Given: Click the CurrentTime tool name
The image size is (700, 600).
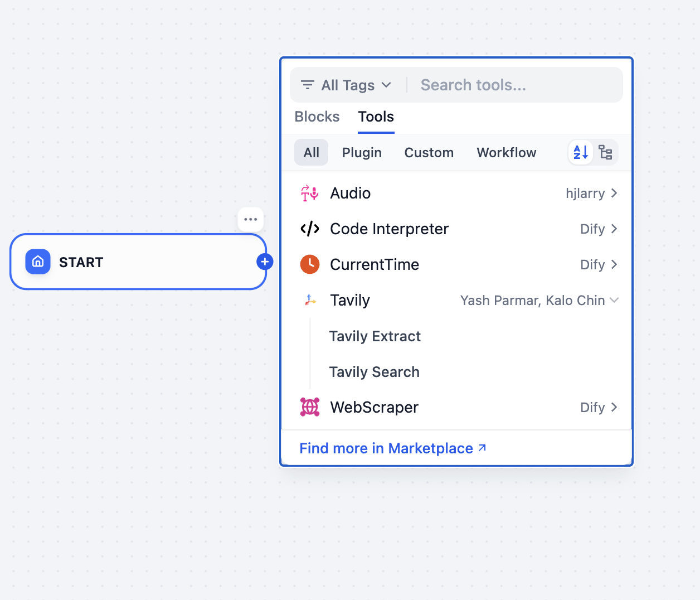Looking at the screenshot, I should coord(375,264).
